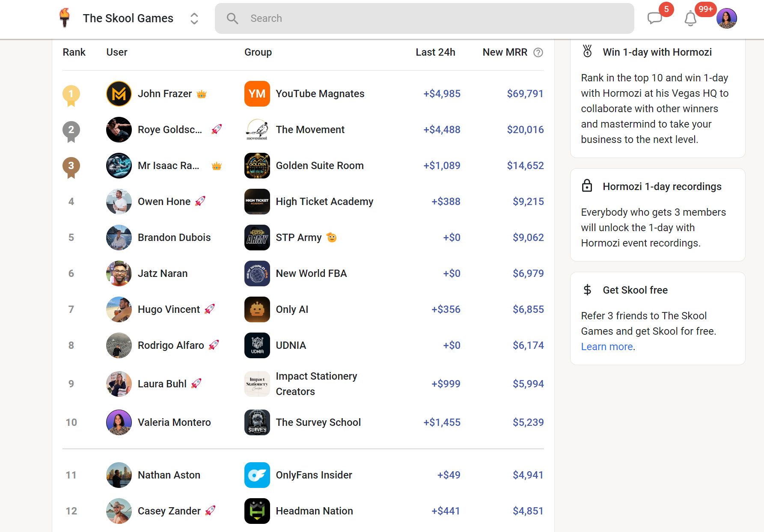
Task: Click crown badge next to John Frazer
Action: point(202,94)
